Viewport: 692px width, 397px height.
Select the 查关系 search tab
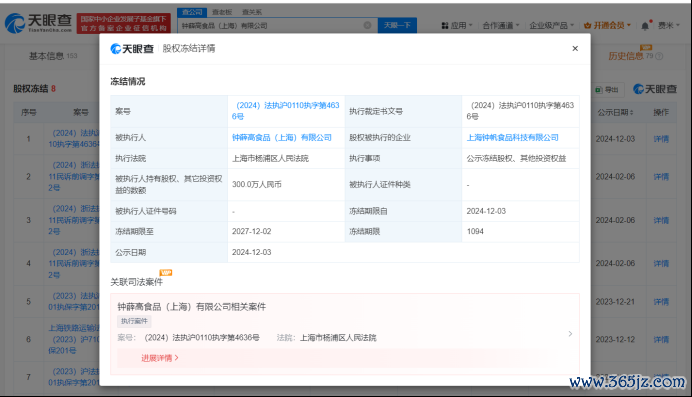[x=252, y=12]
